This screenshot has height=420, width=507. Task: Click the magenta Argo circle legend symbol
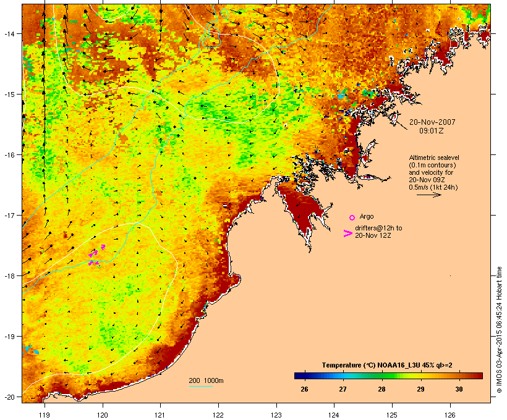352,217
